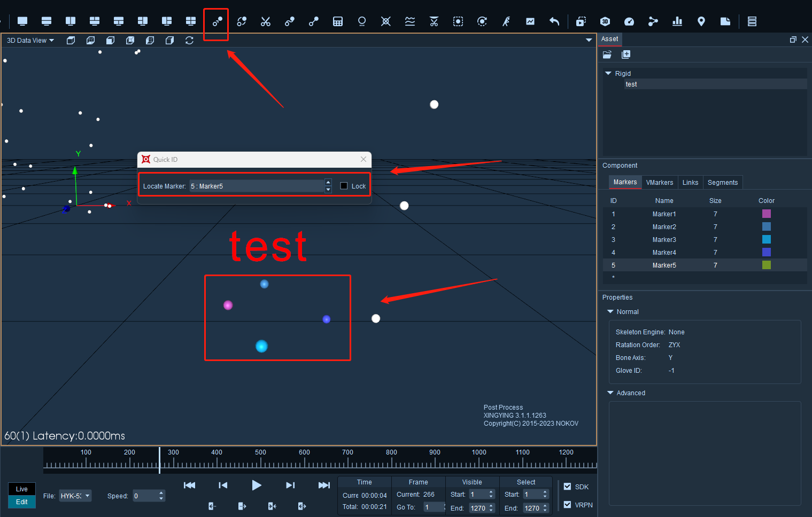
Task: Play the timeline playback
Action: (257, 485)
